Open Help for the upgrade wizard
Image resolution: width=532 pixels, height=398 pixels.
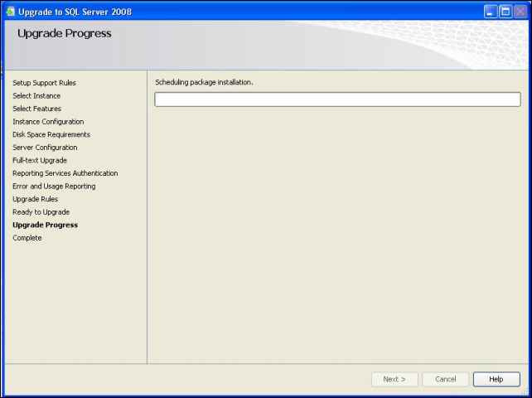496,379
